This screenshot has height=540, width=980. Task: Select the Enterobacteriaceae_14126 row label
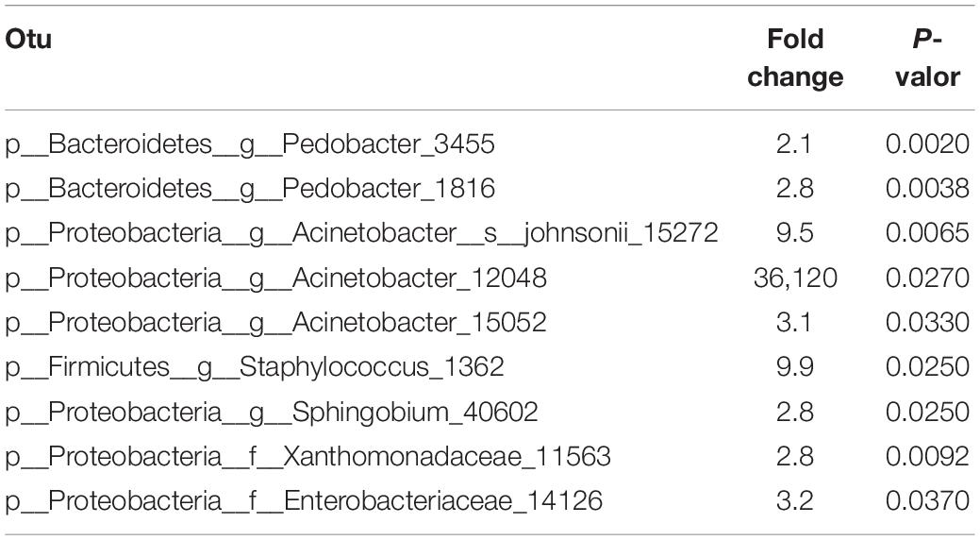(x=304, y=501)
